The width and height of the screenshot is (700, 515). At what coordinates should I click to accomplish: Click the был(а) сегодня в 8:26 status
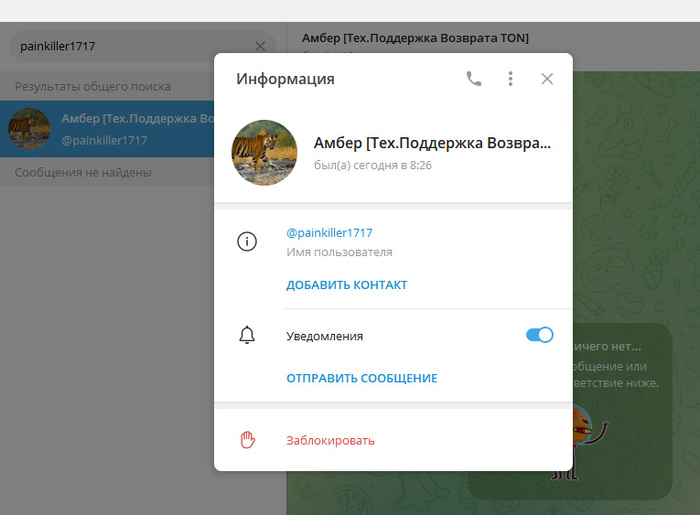[x=373, y=165]
